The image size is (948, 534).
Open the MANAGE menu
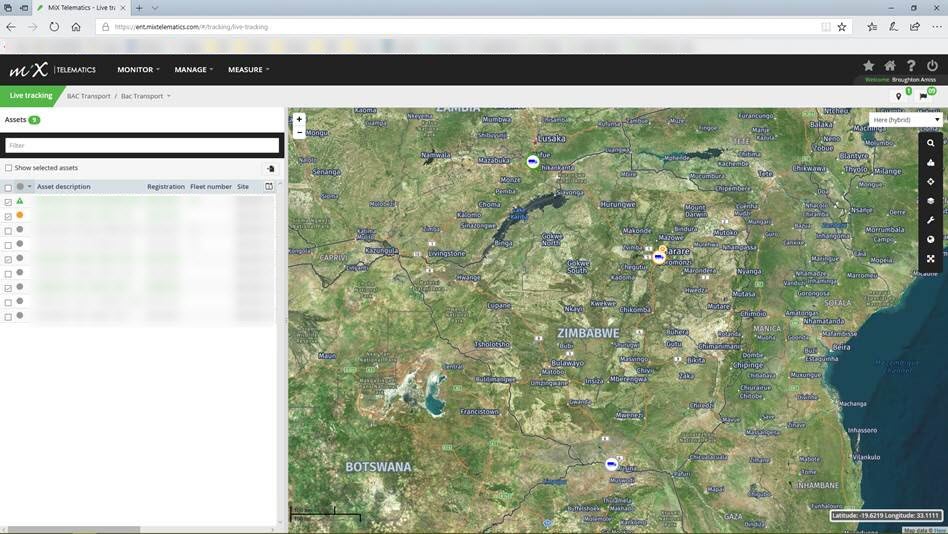click(194, 70)
